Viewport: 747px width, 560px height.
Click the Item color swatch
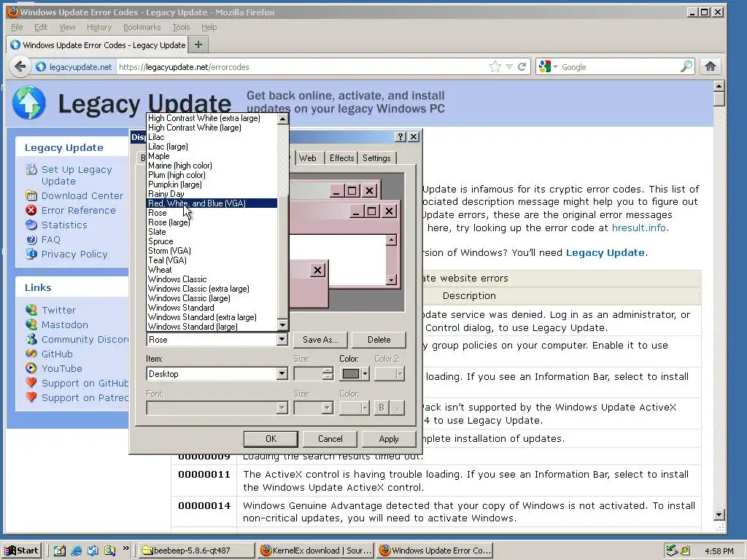coord(351,374)
